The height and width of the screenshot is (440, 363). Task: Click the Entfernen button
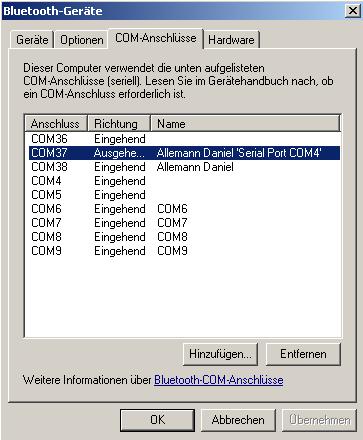pyautogui.click(x=303, y=354)
